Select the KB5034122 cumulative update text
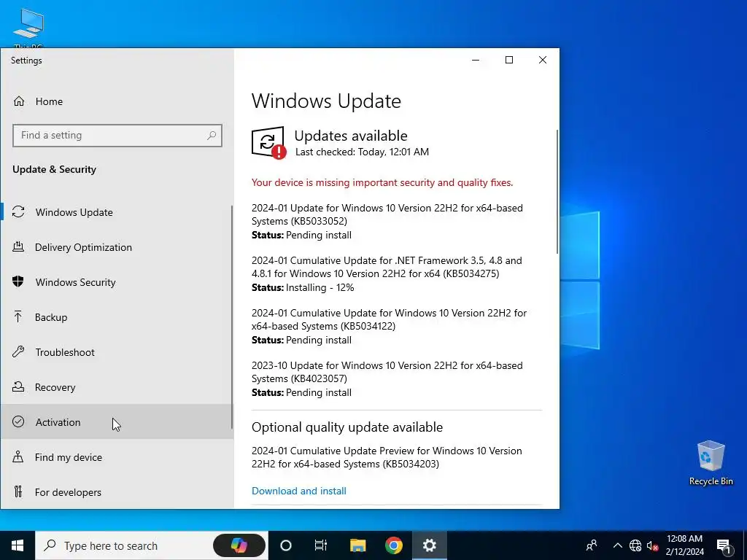The height and width of the screenshot is (560, 747). click(389, 319)
